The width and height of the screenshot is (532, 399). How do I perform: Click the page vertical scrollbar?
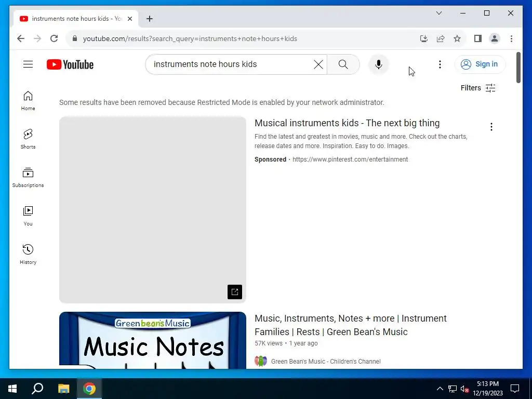coord(518,67)
